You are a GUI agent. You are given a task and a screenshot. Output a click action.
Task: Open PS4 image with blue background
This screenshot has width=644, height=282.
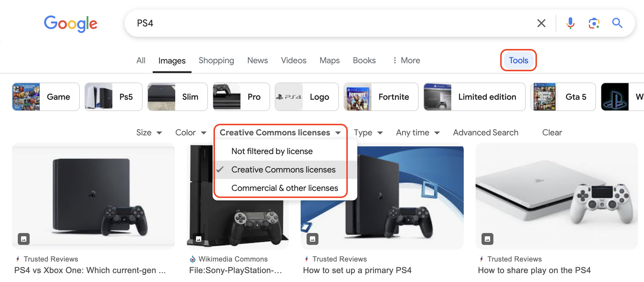(x=382, y=196)
